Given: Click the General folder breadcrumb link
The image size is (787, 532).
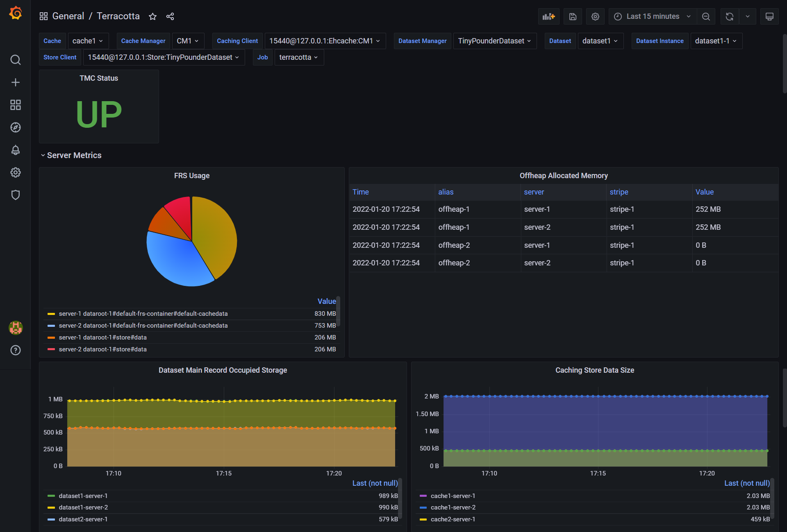Looking at the screenshot, I should click(68, 16).
